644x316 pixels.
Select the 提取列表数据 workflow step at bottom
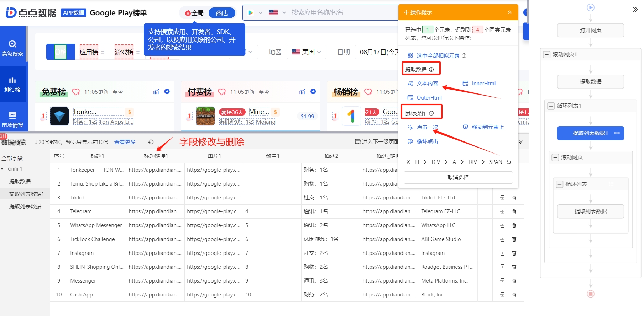click(x=591, y=211)
